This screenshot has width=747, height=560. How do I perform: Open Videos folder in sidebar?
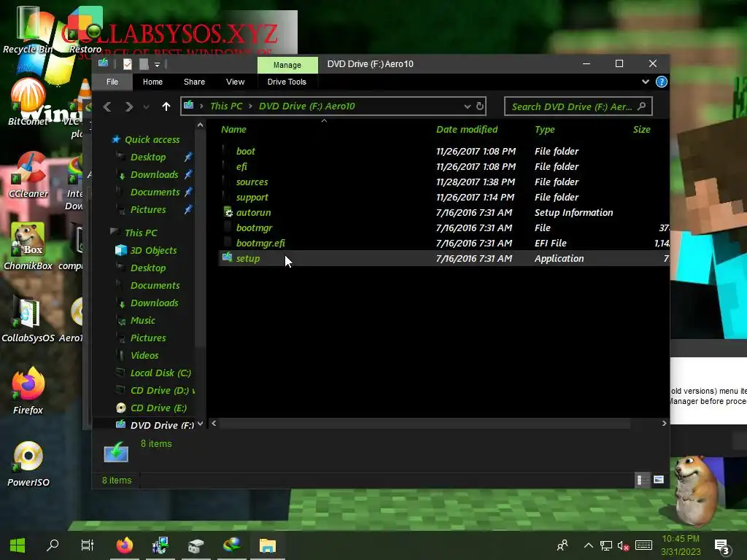[144, 356]
